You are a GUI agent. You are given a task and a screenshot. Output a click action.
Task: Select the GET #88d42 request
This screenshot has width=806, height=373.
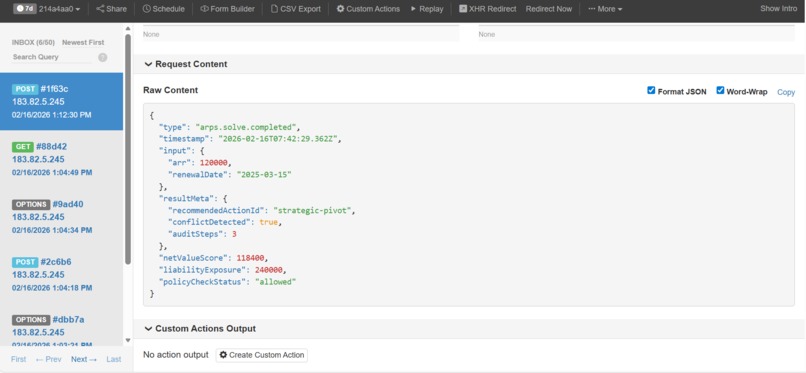click(x=61, y=159)
